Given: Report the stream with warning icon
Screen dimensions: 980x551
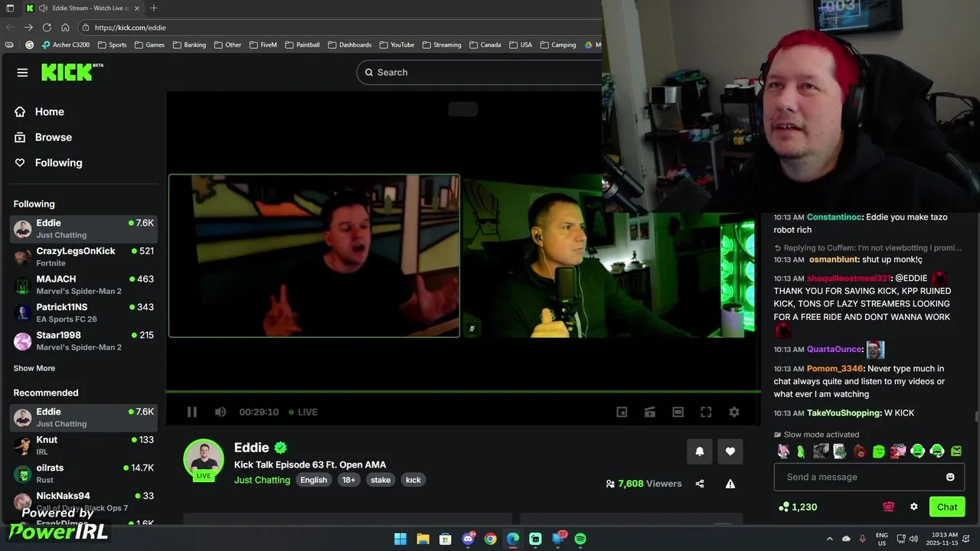Looking at the screenshot, I should [730, 484].
